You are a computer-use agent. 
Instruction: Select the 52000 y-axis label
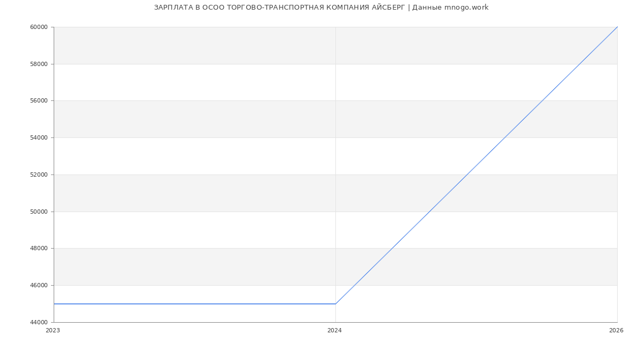point(39,175)
